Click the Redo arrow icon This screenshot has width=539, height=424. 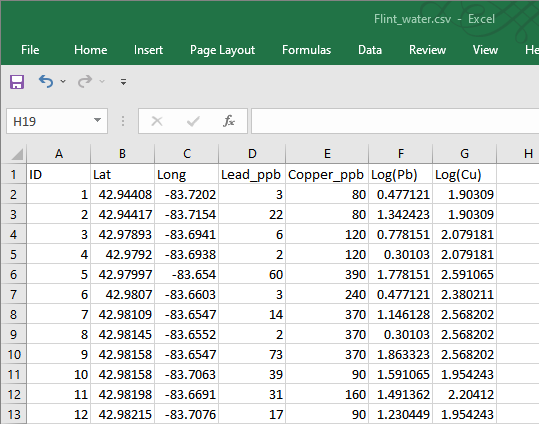point(85,81)
